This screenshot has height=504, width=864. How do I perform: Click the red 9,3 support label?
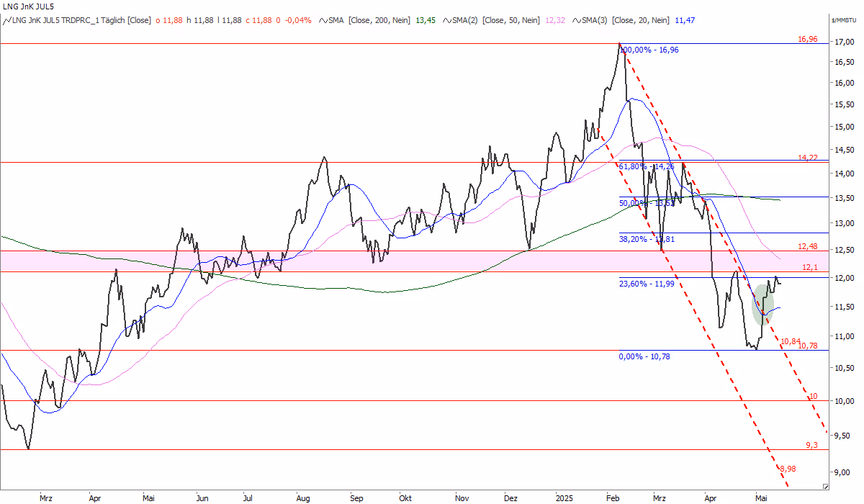pyautogui.click(x=811, y=445)
